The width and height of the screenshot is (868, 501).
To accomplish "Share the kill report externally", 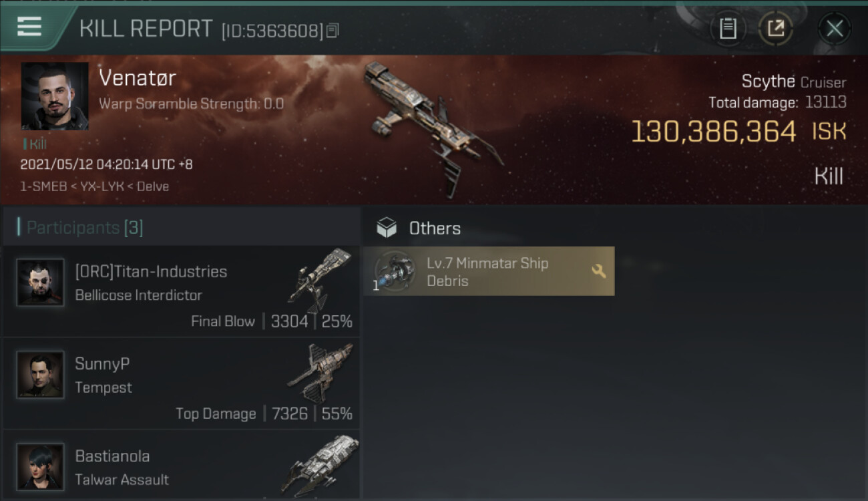I will pos(775,28).
